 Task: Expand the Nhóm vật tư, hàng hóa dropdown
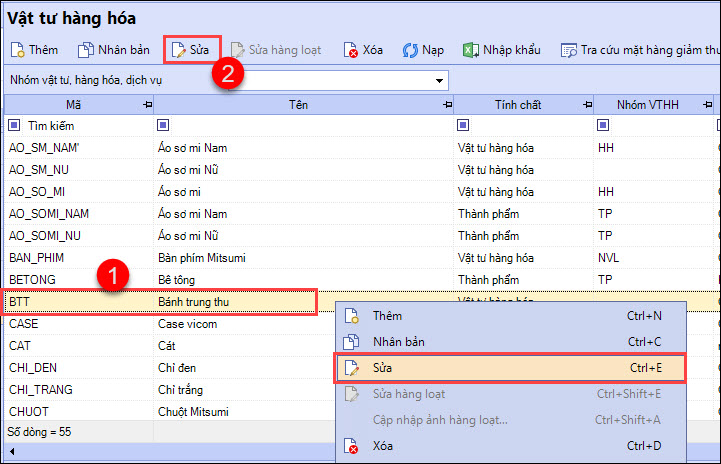[x=439, y=80]
